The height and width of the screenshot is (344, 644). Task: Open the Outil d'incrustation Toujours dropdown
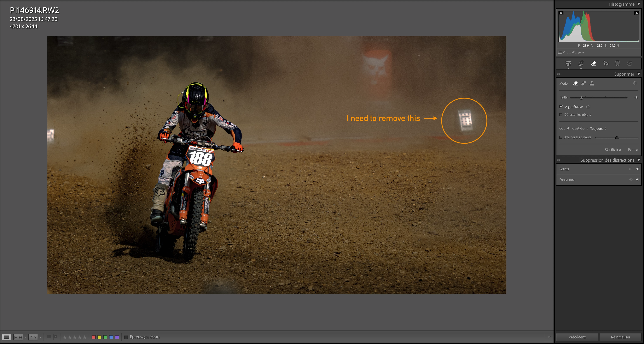point(598,129)
